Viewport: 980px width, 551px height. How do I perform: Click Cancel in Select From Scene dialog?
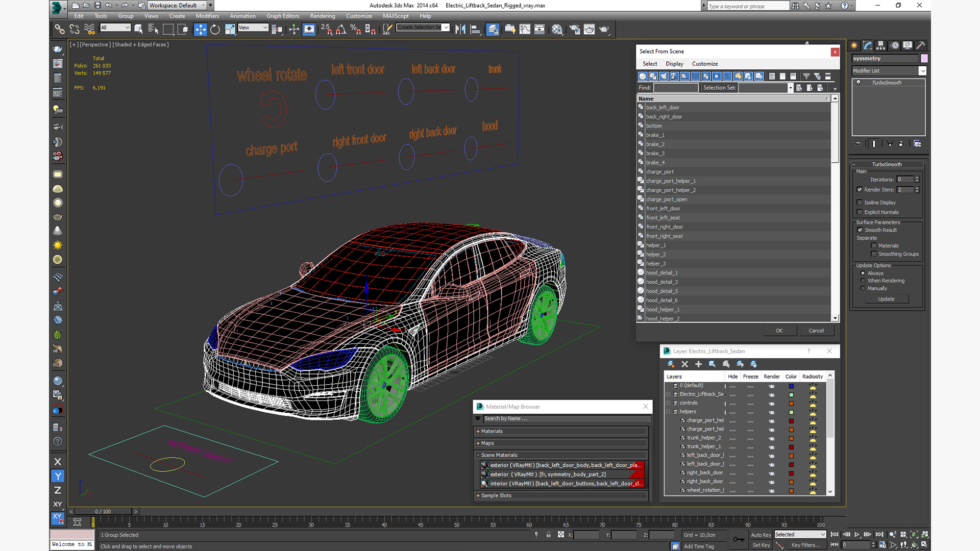[816, 331]
